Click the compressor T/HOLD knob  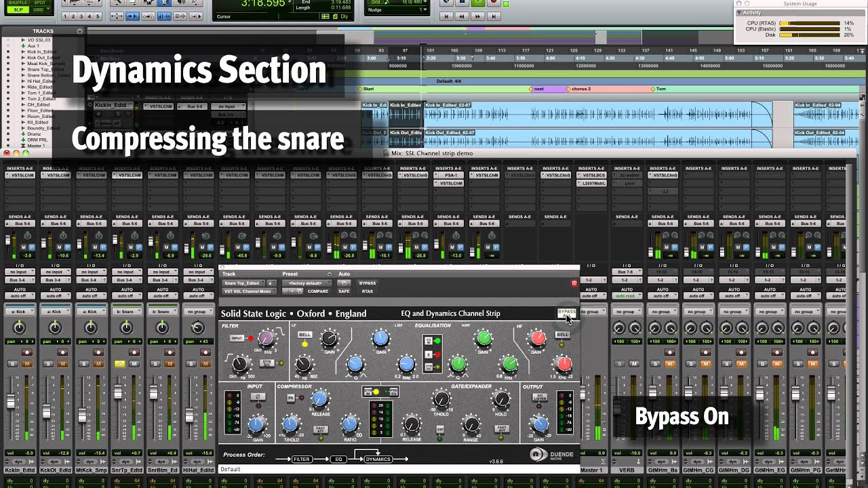[291, 425]
